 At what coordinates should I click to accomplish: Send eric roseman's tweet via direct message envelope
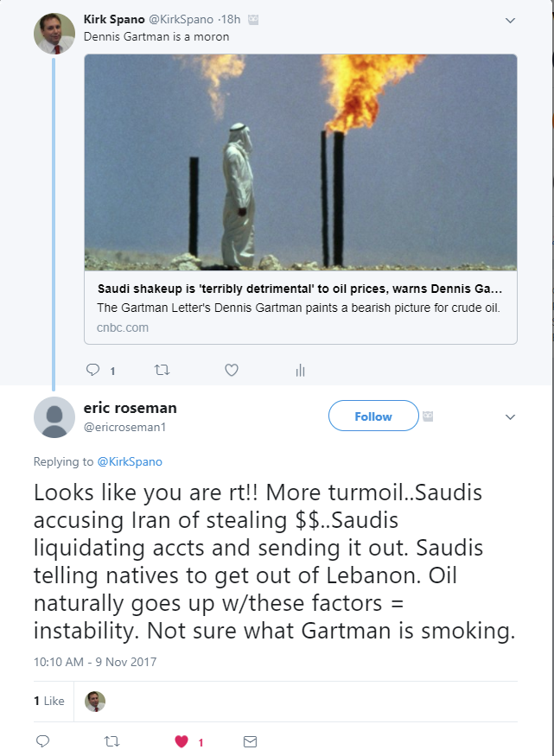point(251,741)
